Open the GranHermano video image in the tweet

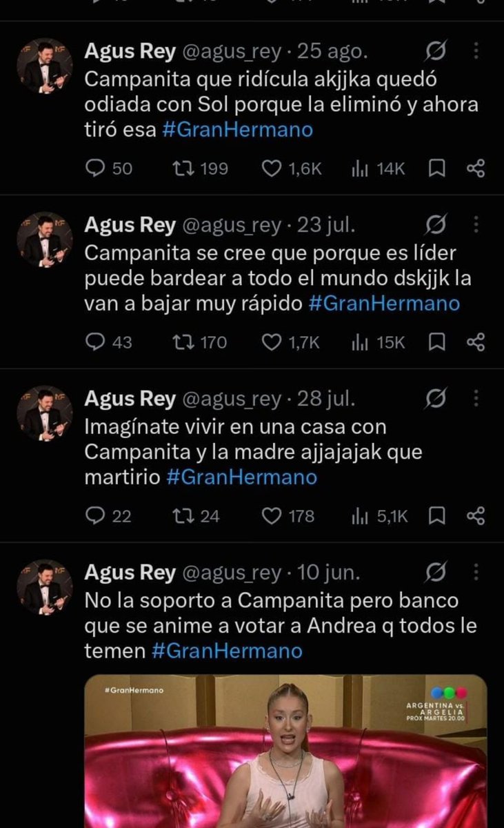[x=285, y=751]
